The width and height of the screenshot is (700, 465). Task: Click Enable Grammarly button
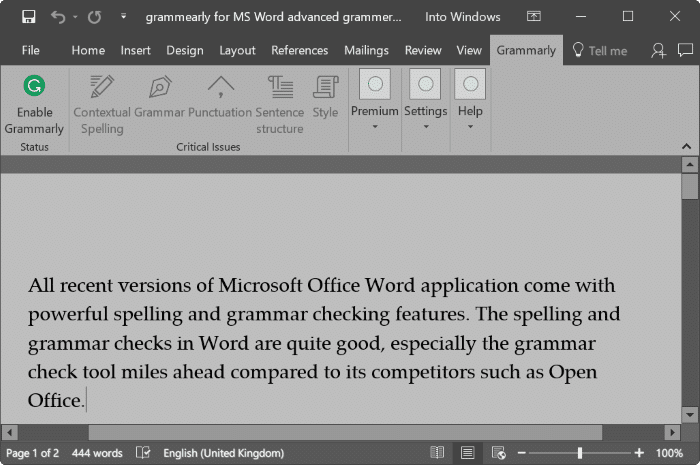pyautogui.click(x=34, y=105)
